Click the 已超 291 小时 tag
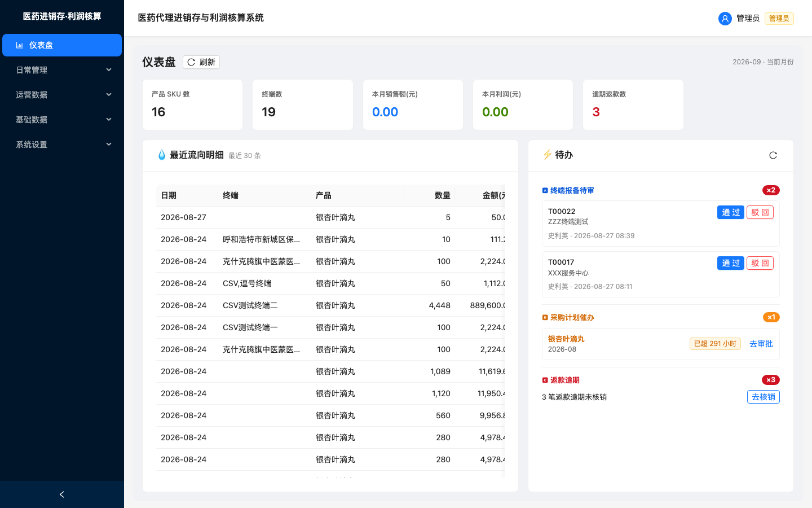The width and height of the screenshot is (812, 508). [715, 344]
